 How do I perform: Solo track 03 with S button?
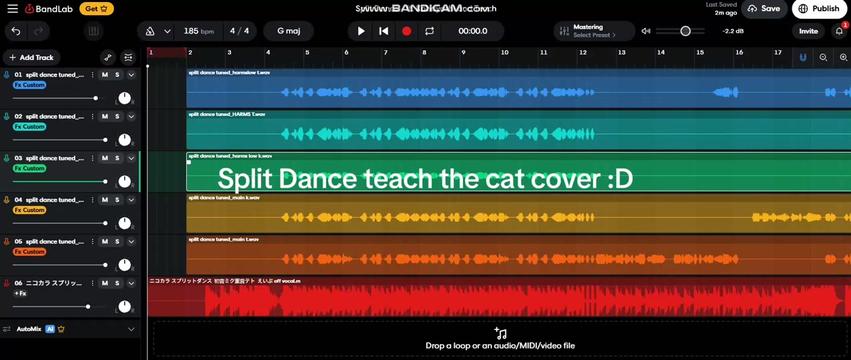coord(117,158)
